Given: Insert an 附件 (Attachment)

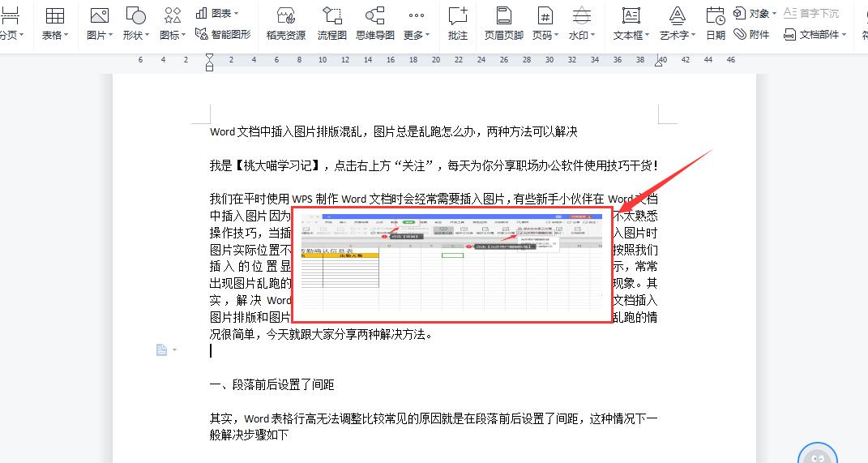Looking at the screenshot, I should (751, 34).
